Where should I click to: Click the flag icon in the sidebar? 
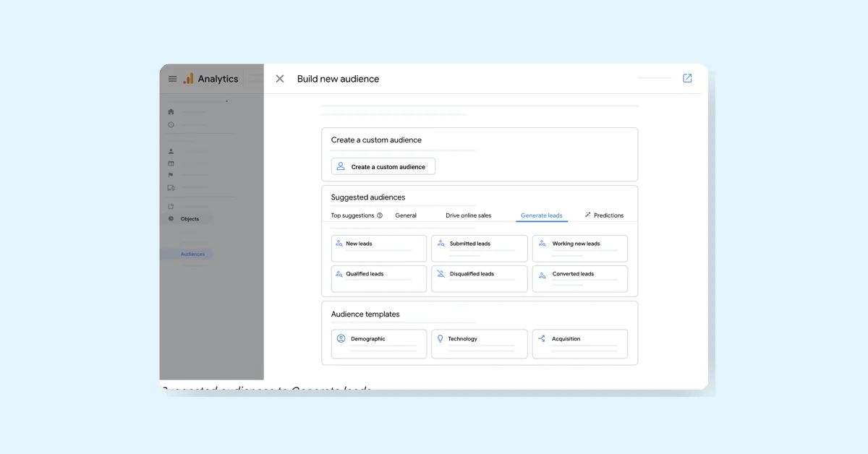(170, 175)
